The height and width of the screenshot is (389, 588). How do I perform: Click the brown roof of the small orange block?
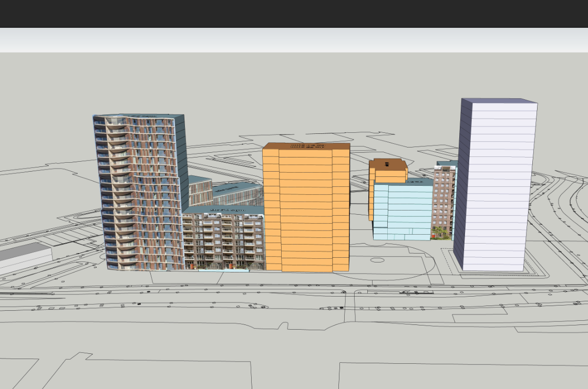click(388, 164)
